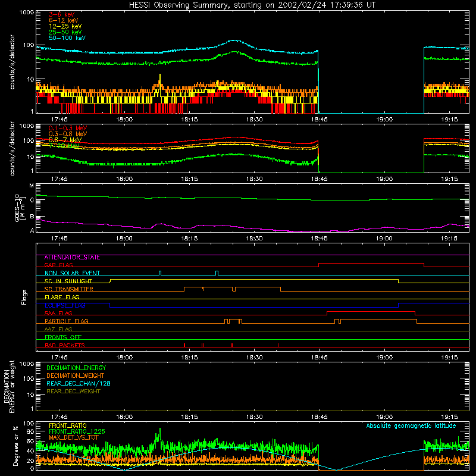Screen dimensions: 476x476
Task: Click 19:15 tick under the keV panel
Action: [449, 120]
